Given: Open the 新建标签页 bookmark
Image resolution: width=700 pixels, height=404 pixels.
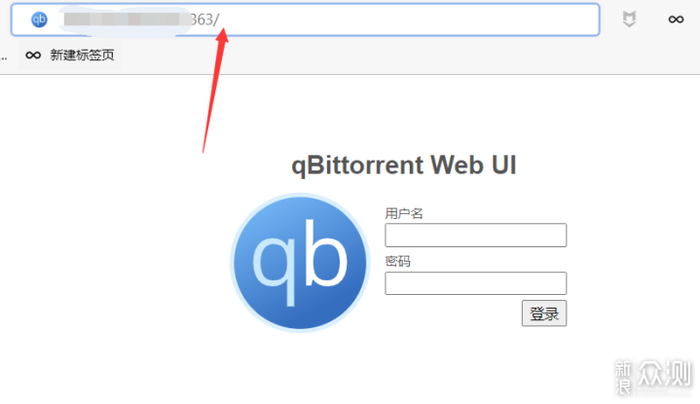Looking at the screenshot, I should coord(82,55).
